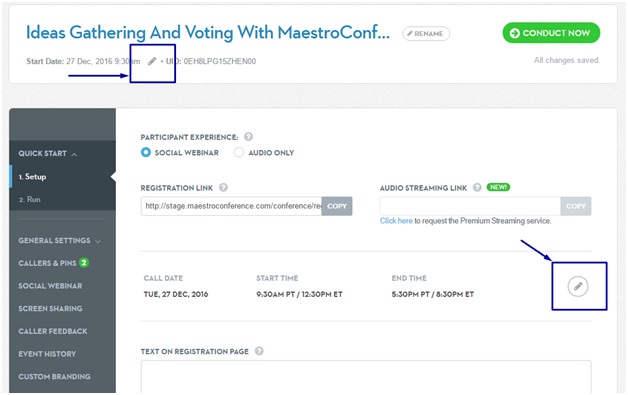Go to Caller Feedback in the sidebar
The height and width of the screenshot is (395, 628).
(52, 331)
